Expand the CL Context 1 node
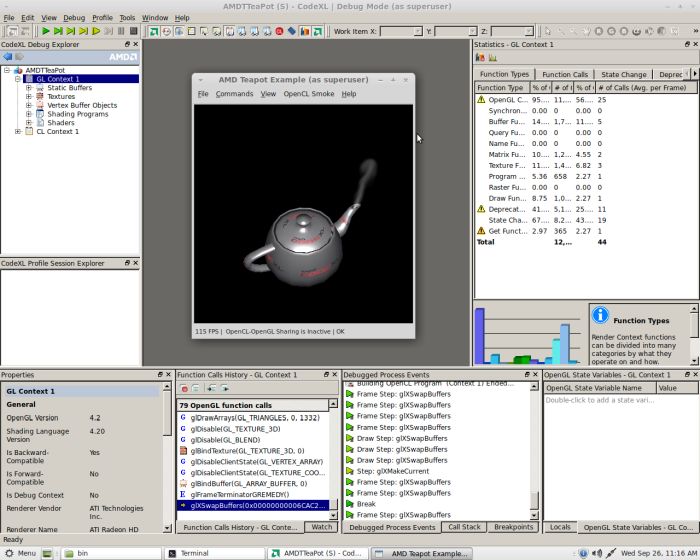Image resolution: width=700 pixels, height=560 pixels. (18, 131)
